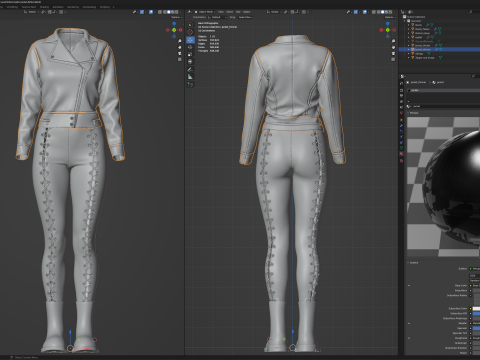Image resolution: width=480 pixels, height=360 pixels.
Task: Select the Scale tool in the toolbar
Action: point(190,54)
